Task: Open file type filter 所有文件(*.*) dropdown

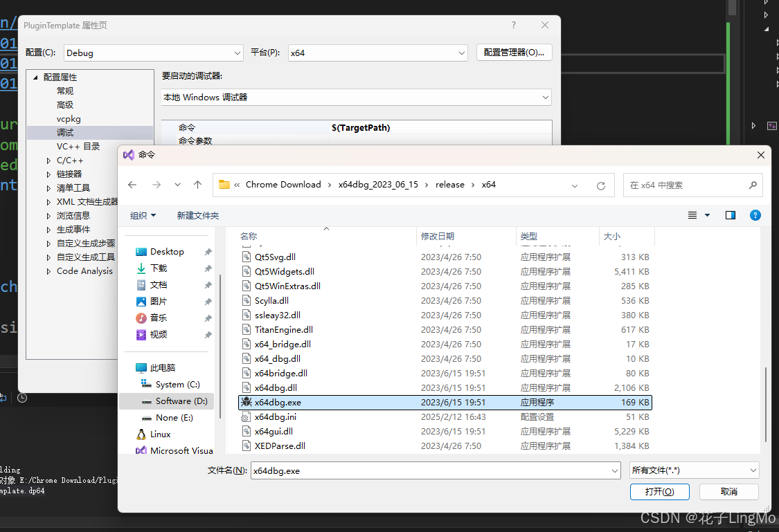Action: click(694, 470)
